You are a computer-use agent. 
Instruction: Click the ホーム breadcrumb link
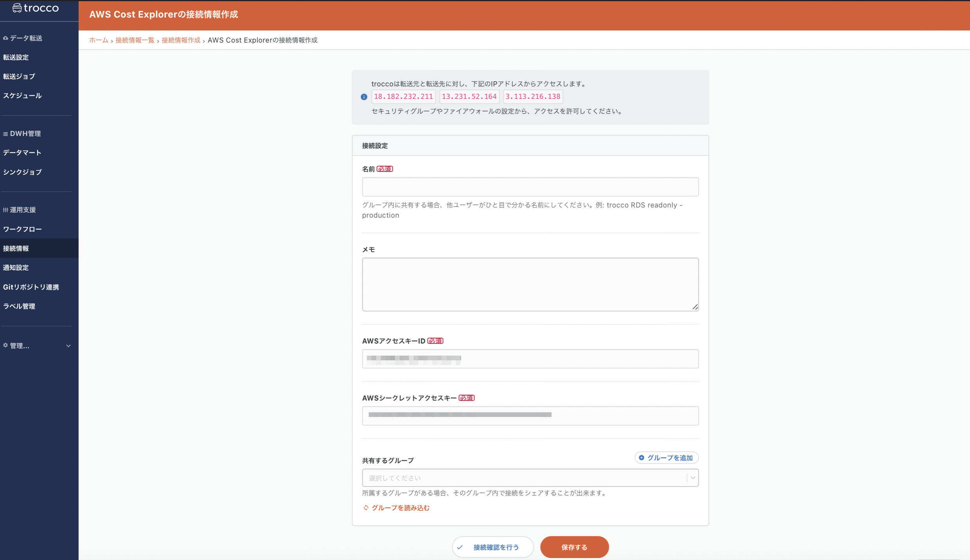(99, 40)
